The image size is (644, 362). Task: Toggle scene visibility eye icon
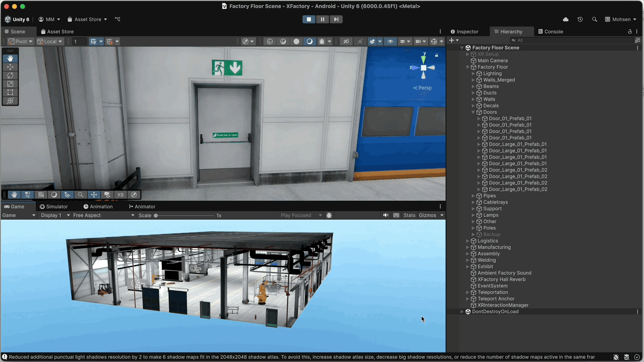[x=390, y=41]
